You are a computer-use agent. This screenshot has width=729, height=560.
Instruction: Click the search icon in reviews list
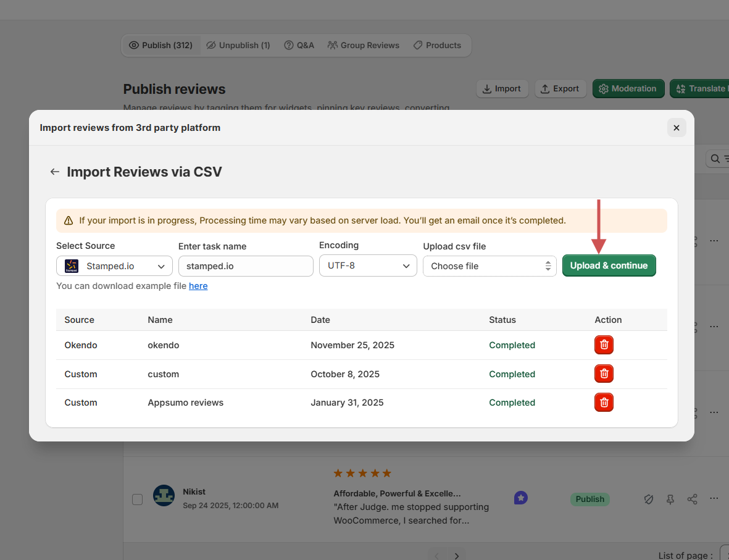coord(715,159)
